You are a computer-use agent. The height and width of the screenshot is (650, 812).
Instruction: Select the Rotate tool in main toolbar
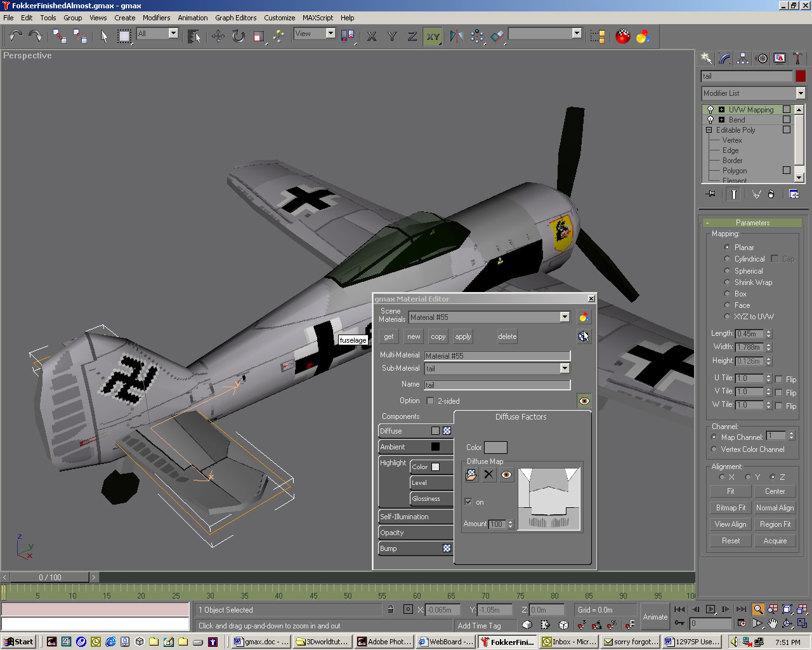[238, 36]
